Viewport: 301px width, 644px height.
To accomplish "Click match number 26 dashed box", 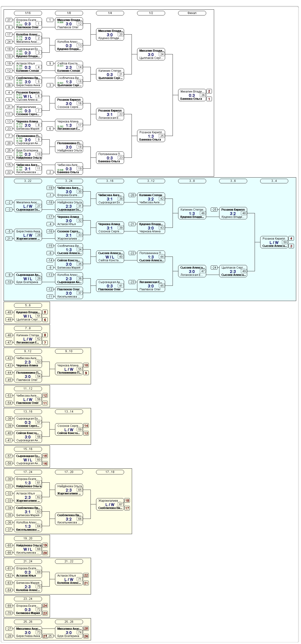I will tap(203, 95).
